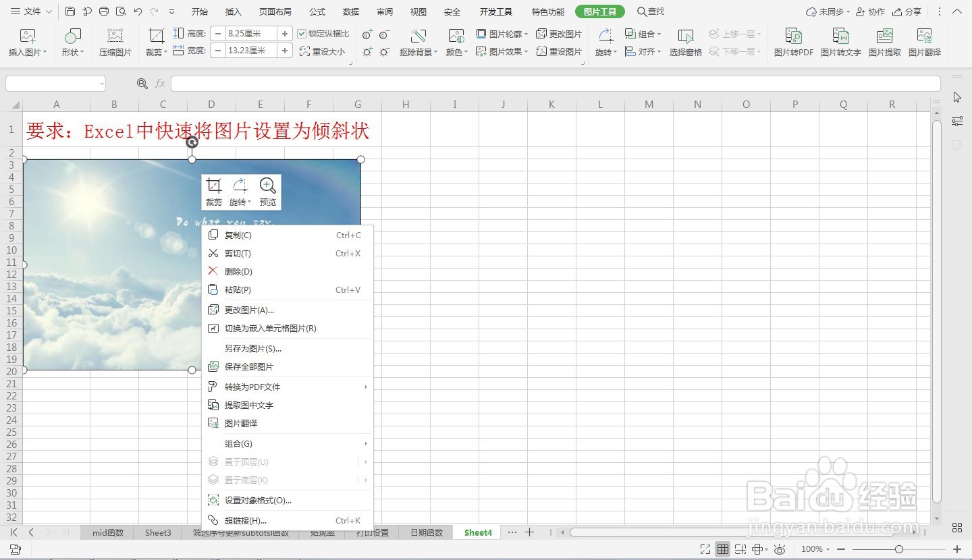Click the Find (查找) search button

click(x=651, y=11)
